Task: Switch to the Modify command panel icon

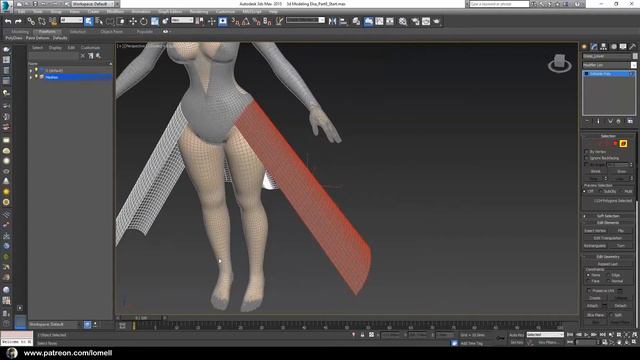Action: pyautogui.click(x=594, y=47)
